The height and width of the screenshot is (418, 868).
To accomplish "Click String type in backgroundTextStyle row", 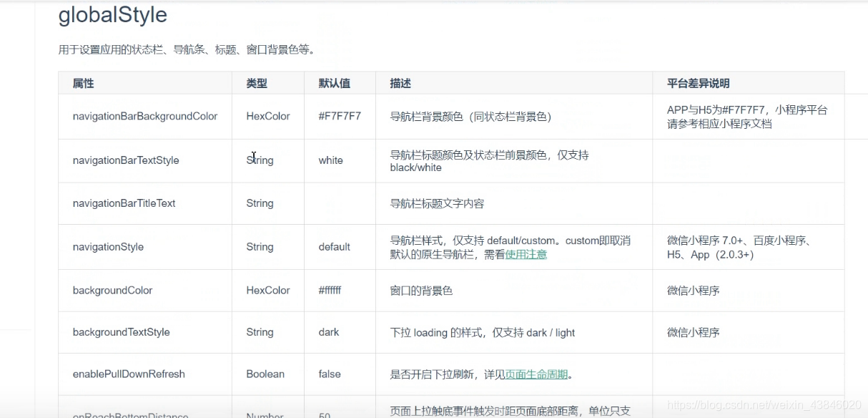I will (260, 332).
